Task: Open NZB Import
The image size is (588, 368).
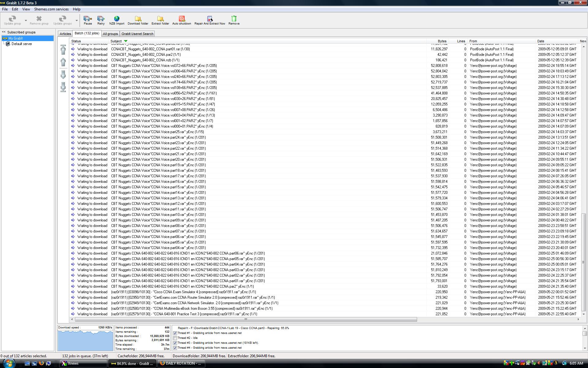Action: tap(117, 20)
